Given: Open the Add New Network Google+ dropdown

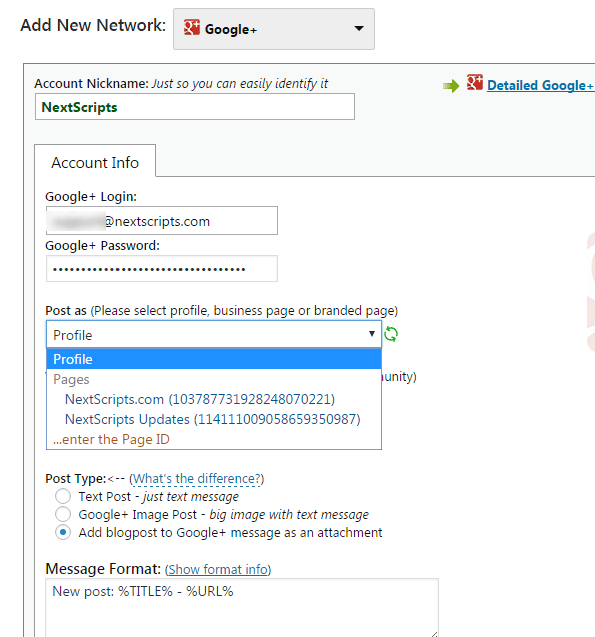Looking at the screenshot, I should click(274, 29).
